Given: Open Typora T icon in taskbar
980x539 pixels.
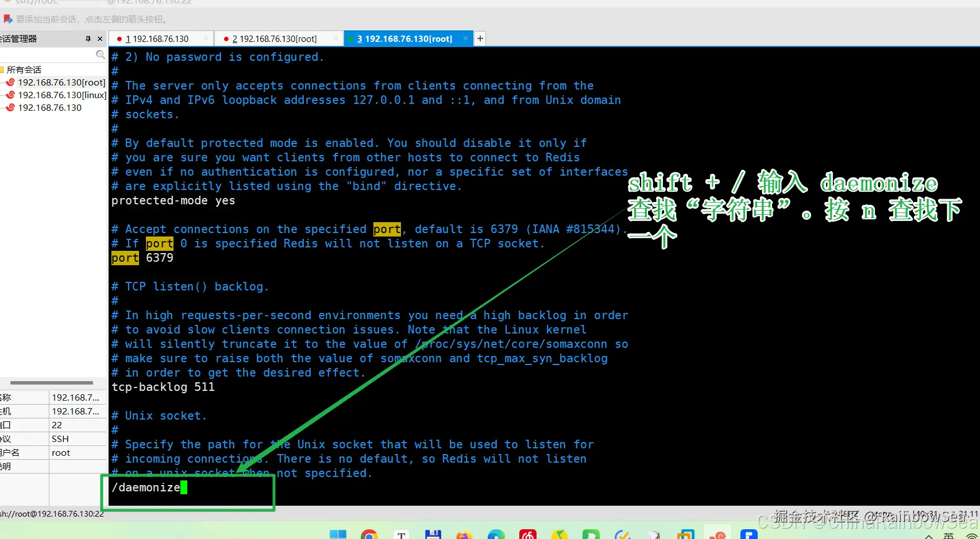Looking at the screenshot, I should (402, 534).
